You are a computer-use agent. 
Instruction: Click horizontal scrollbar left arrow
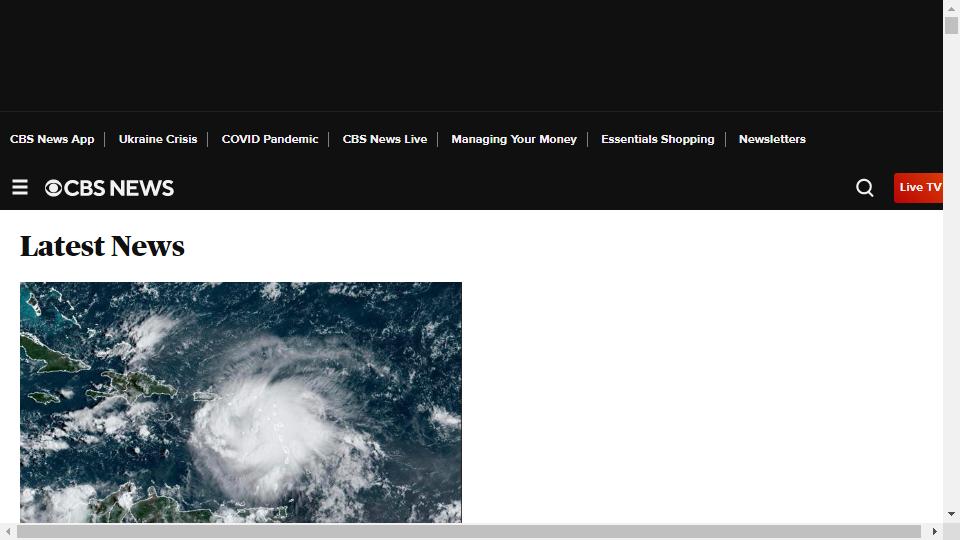pyautogui.click(x=8, y=531)
